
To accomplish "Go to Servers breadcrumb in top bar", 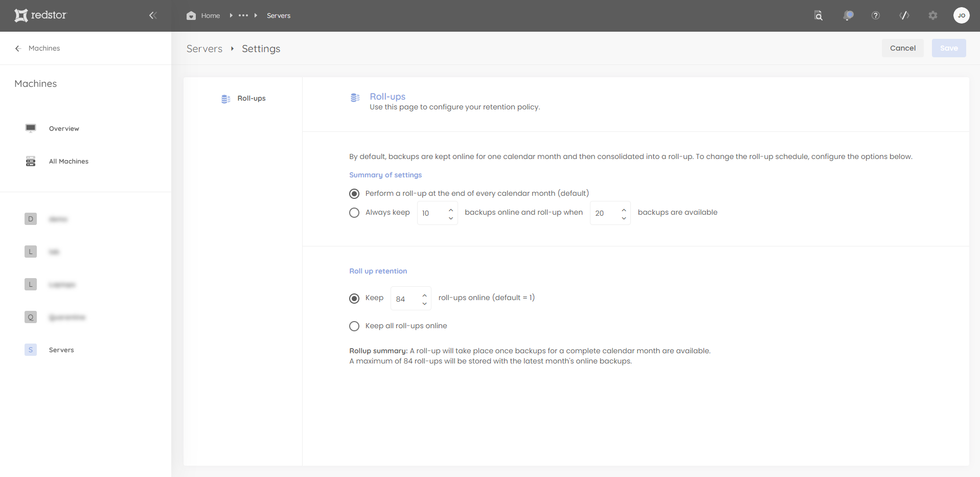I will click(x=279, y=16).
